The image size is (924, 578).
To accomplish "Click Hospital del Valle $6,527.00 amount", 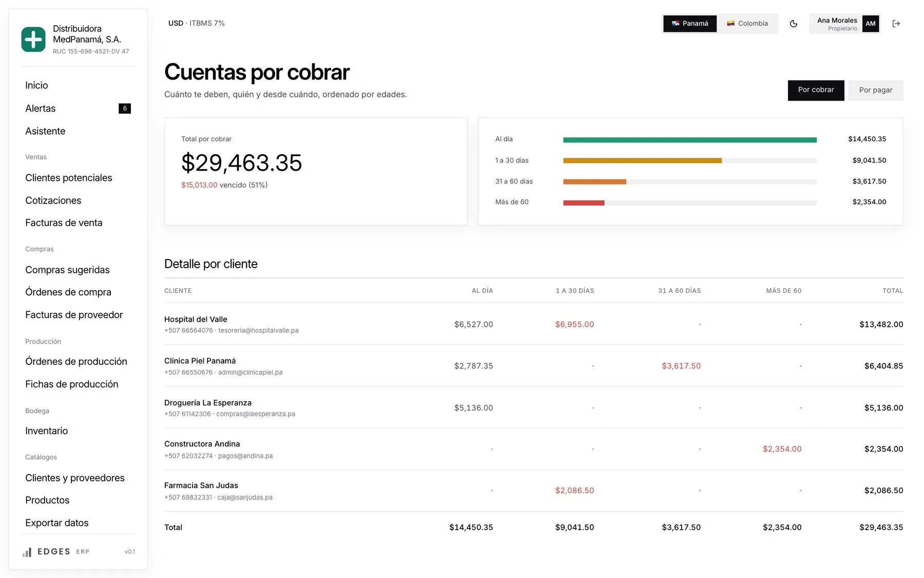I will point(473,324).
